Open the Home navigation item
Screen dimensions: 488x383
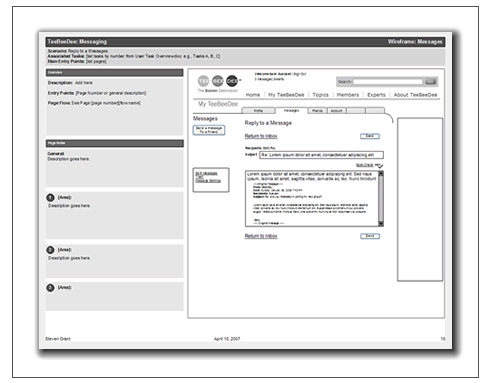pyautogui.click(x=253, y=95)
